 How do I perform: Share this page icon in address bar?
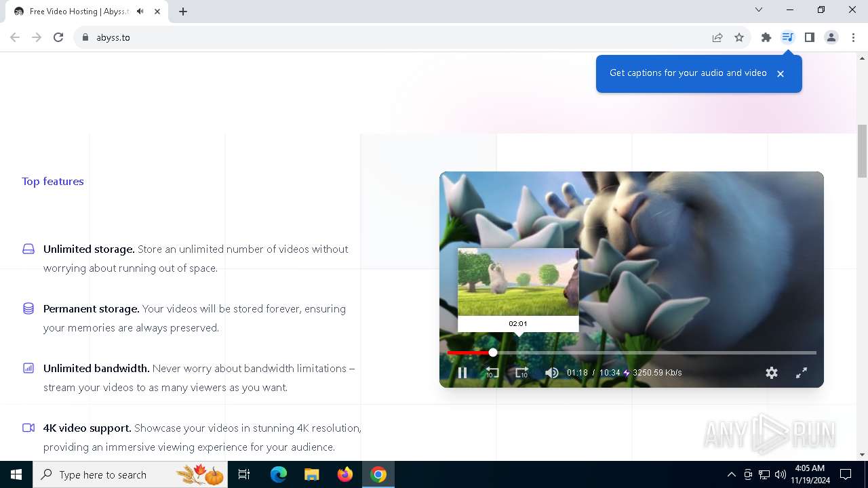(x=717, y=37)
